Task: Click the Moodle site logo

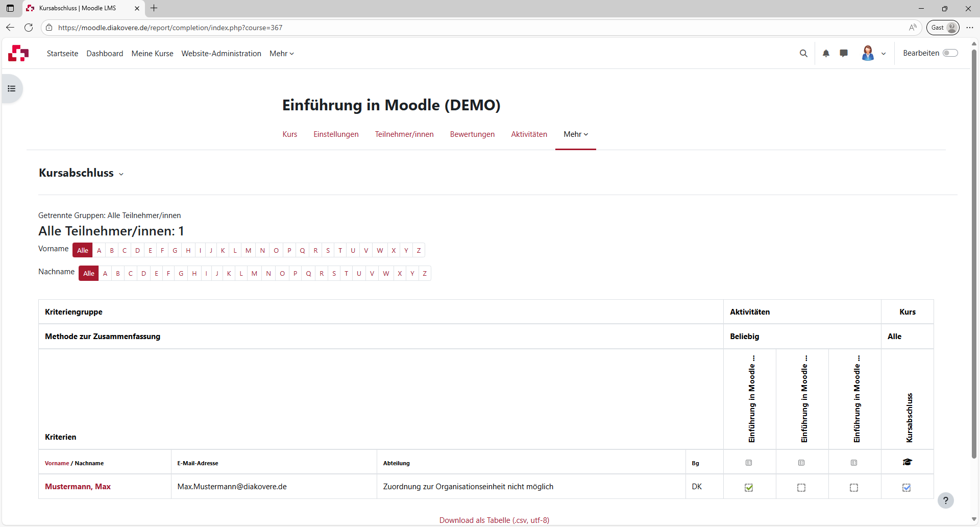Action: pos(18,53)
